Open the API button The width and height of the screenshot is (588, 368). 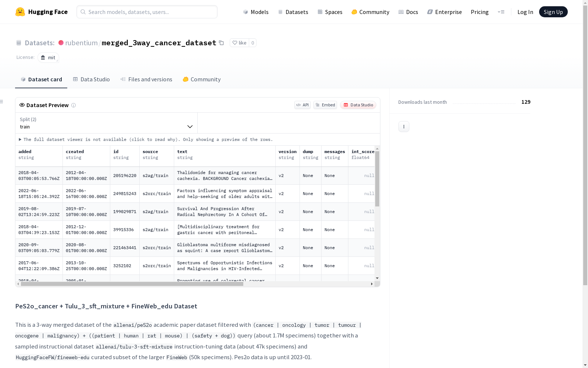tap(302, 105)
